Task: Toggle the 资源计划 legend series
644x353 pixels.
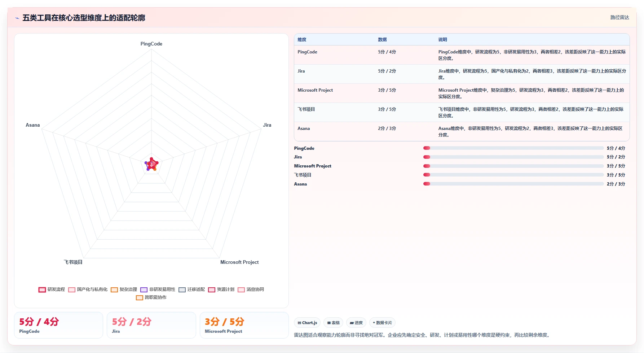Action: pyautogui.click(x=221, y=289)
